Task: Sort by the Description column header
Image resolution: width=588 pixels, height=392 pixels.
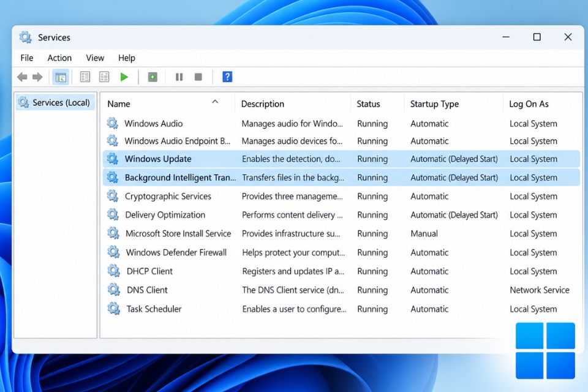Action: (x=263, y=104)
